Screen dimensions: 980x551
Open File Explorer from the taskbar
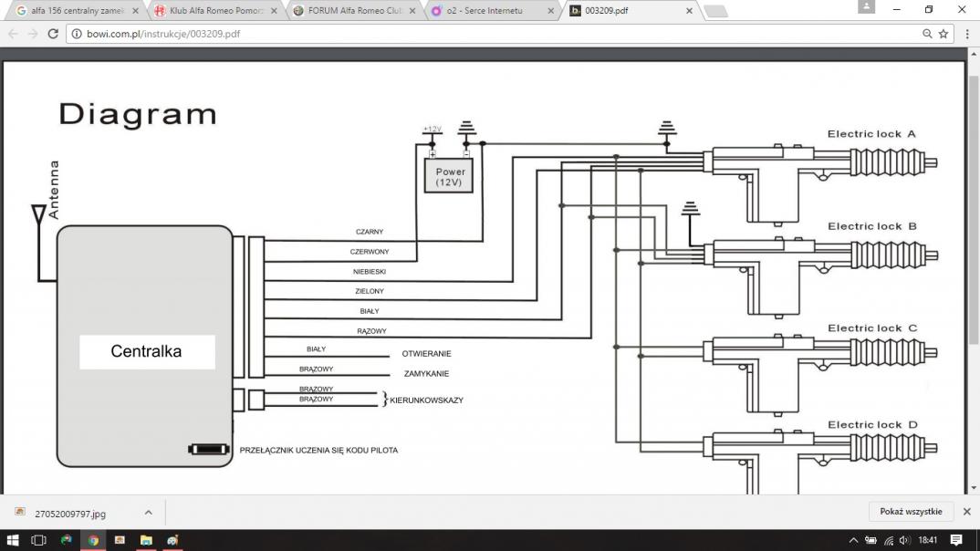tap(146, 540)
